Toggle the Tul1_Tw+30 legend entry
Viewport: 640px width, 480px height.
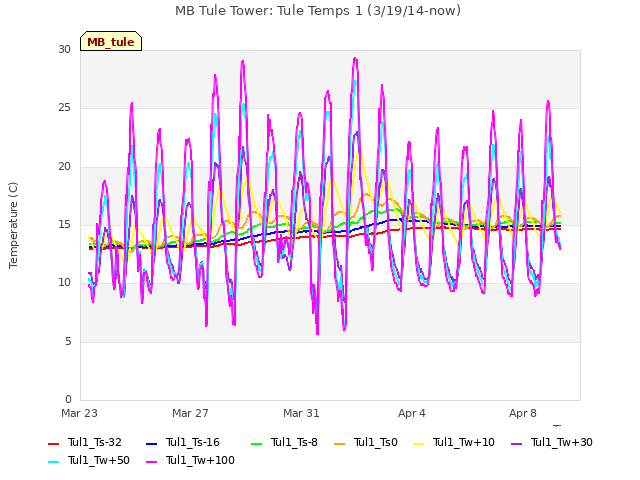tap(552, 442)
